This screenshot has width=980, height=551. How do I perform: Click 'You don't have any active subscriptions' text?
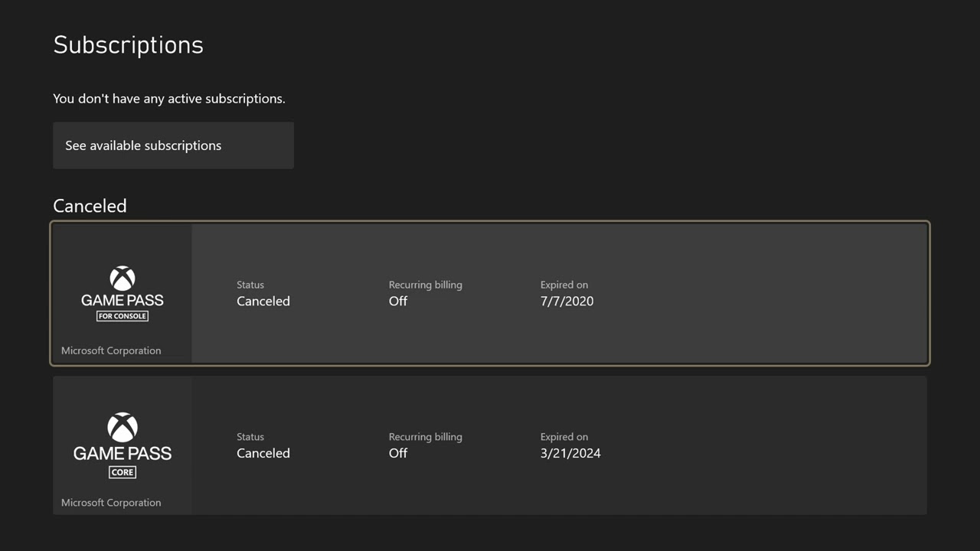point(169,99)
